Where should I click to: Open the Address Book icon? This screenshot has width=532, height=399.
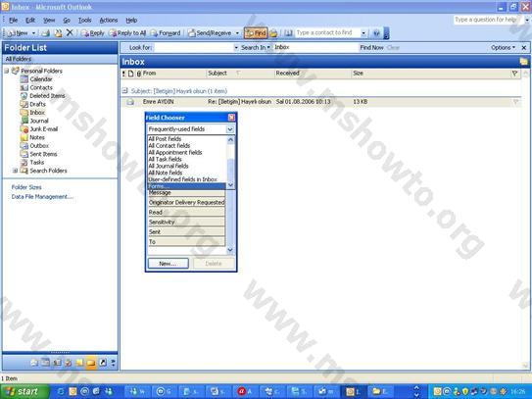coord(288,33)
